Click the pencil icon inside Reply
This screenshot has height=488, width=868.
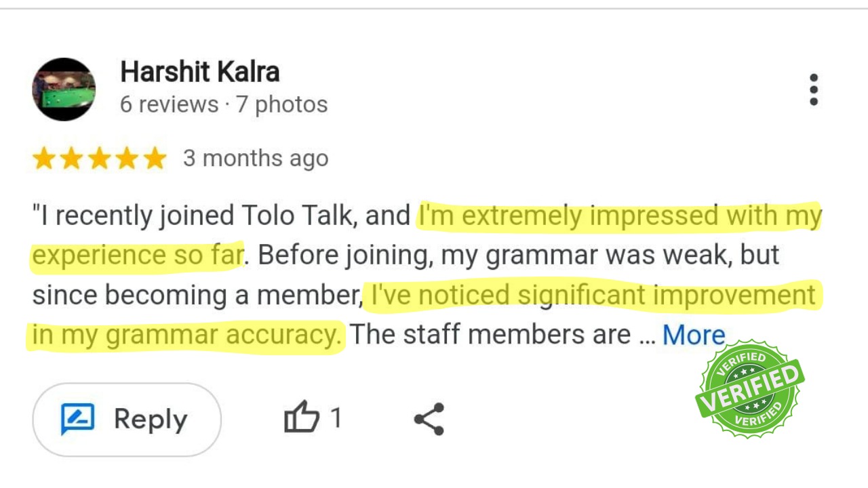pyautogui.click(x=77, y=419)
